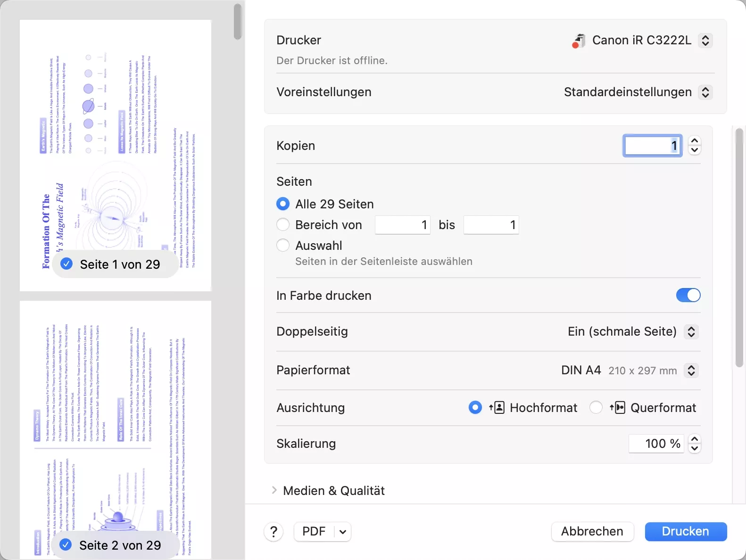Disable the In Farbe drucken switch
Image resolution: width=746 pixels, height=560 pixels.
tap(688, 296)
